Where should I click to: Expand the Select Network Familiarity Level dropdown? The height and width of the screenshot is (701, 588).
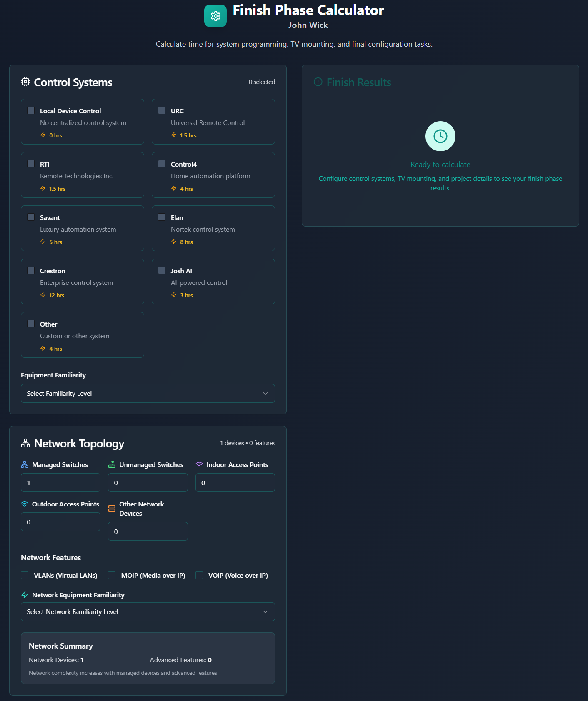[x=148, y=612]
